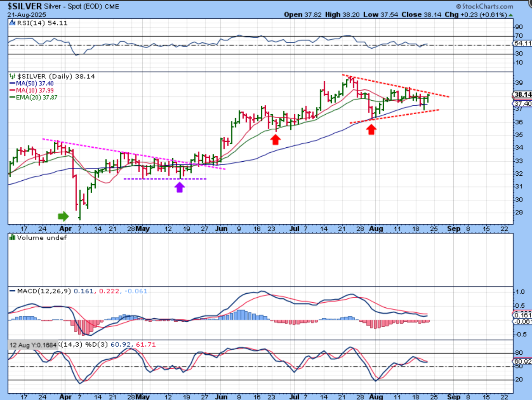532x400 pixels.
Task: Click the purple dashed horizontal support line
Action: click(165, 179)
